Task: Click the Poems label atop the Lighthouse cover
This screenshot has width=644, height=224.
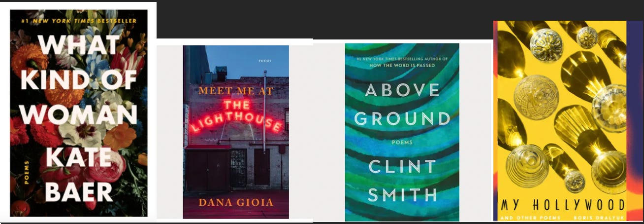Action: [x=265, y=60]
